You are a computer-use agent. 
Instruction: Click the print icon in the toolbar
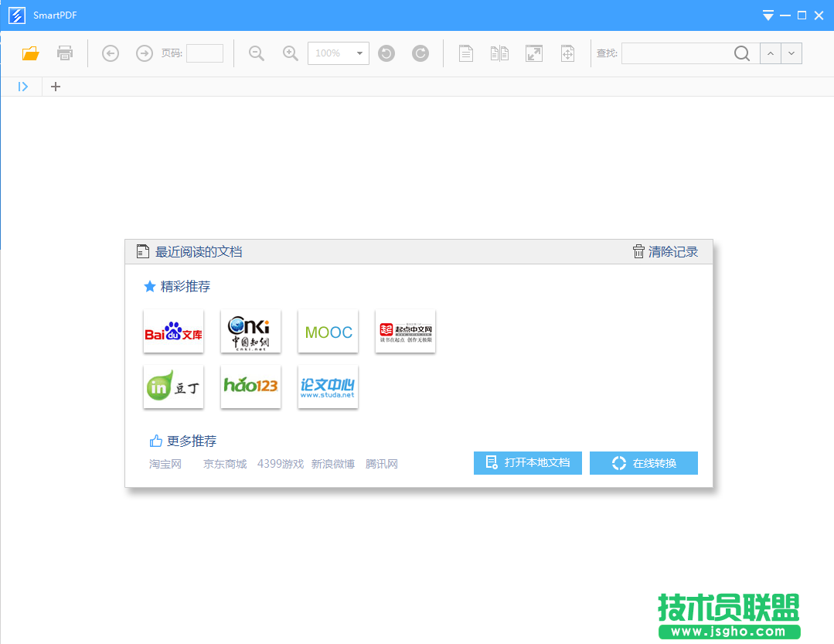pos(65,53)
